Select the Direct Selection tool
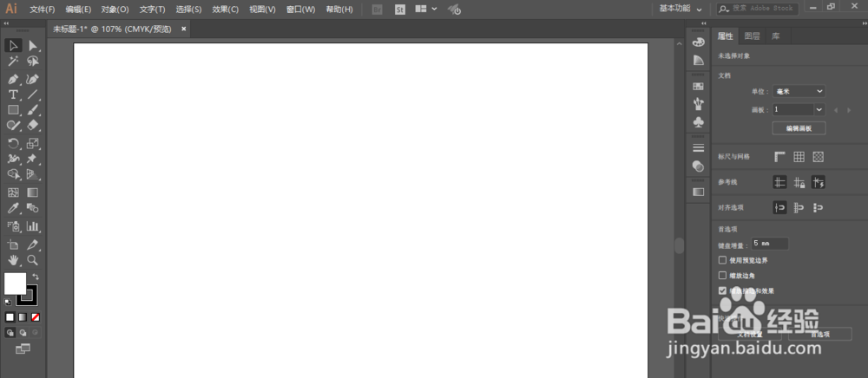 [33, 45]
